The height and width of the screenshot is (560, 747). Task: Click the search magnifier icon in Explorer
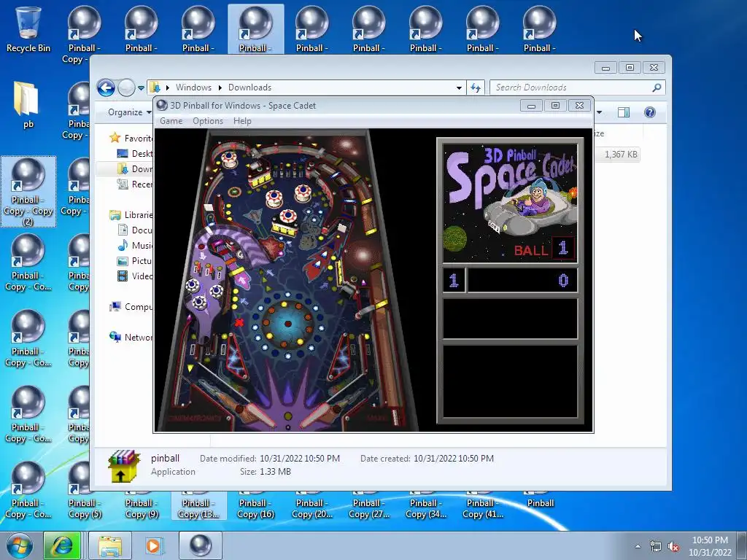click(657, 87)
